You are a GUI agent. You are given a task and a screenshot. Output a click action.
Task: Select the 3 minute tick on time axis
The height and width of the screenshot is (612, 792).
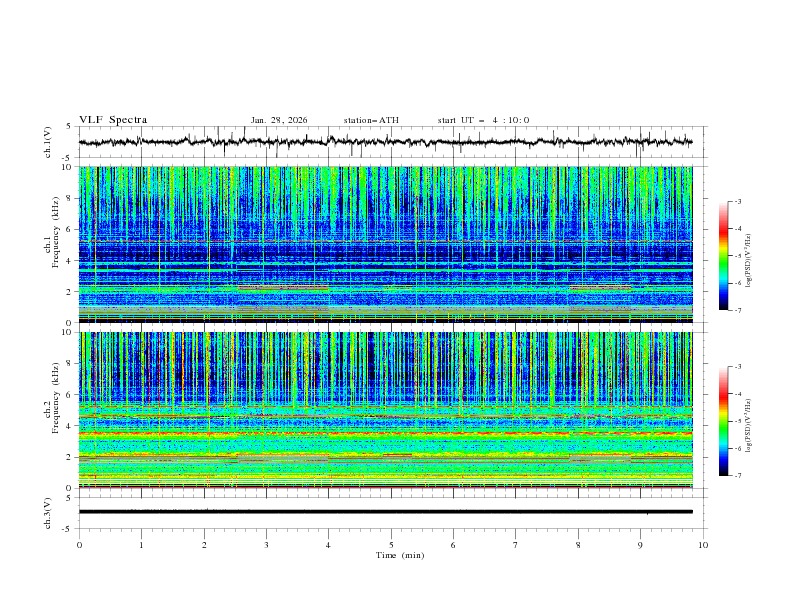[x=266, y=544]
